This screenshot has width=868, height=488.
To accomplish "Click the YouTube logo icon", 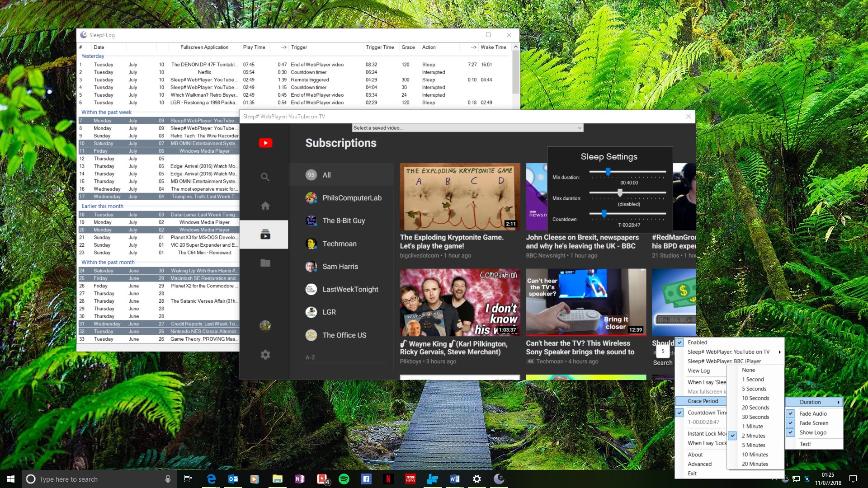I will point(265,143).
